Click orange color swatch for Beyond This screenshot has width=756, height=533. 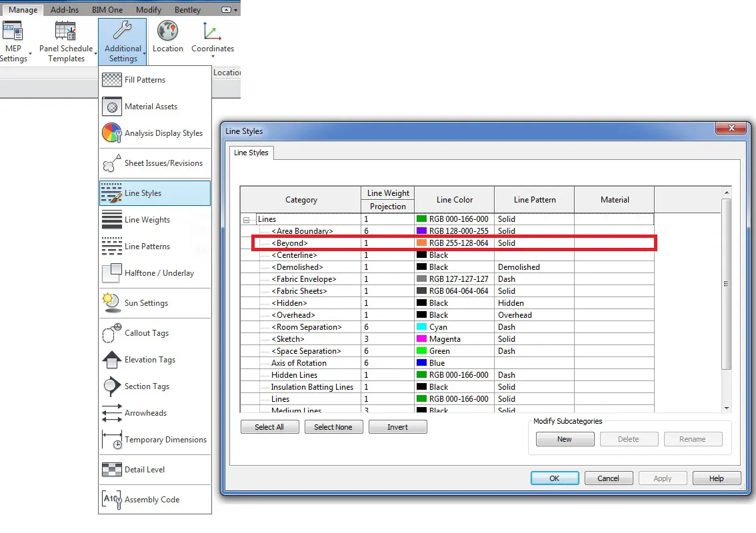[x=421, y=243]
